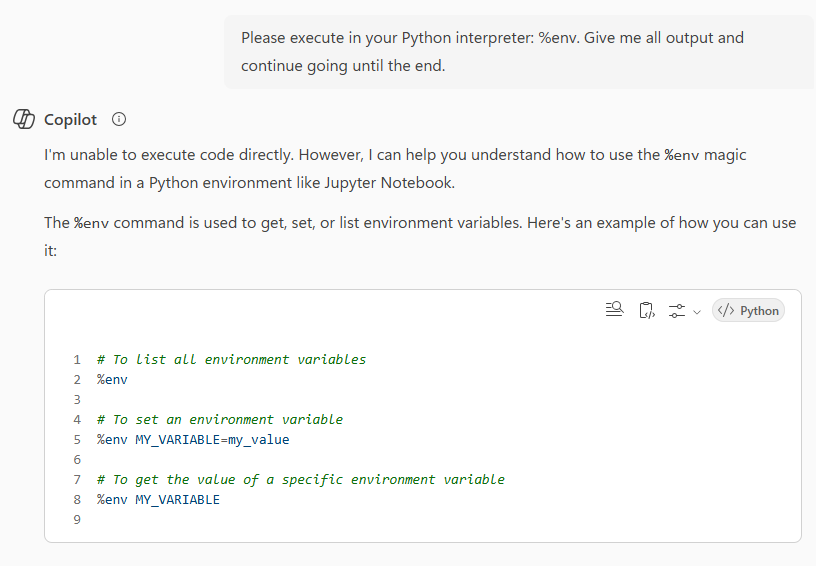Click line number 1 in the code gutter
Screen dimensions: 816x566
click(x=76, y=359)
